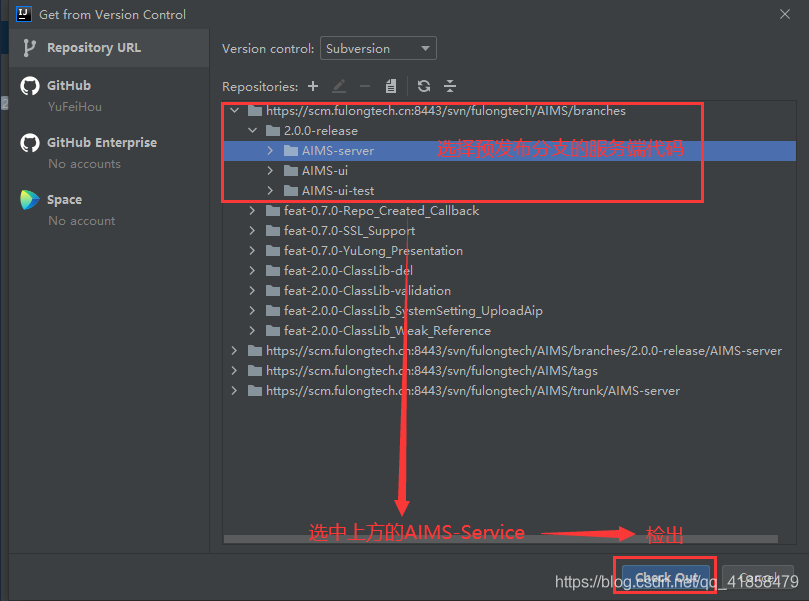Select the feat-0.7.0-SSL_Support row
This screenshot has height=601, width=809.
pos(509,231)
